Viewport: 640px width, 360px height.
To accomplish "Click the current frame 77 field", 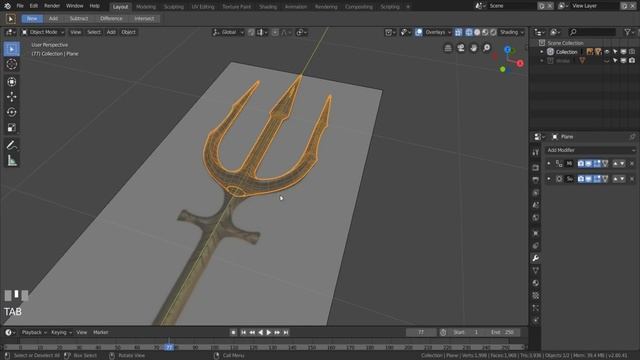I will (x=421, y=333).
